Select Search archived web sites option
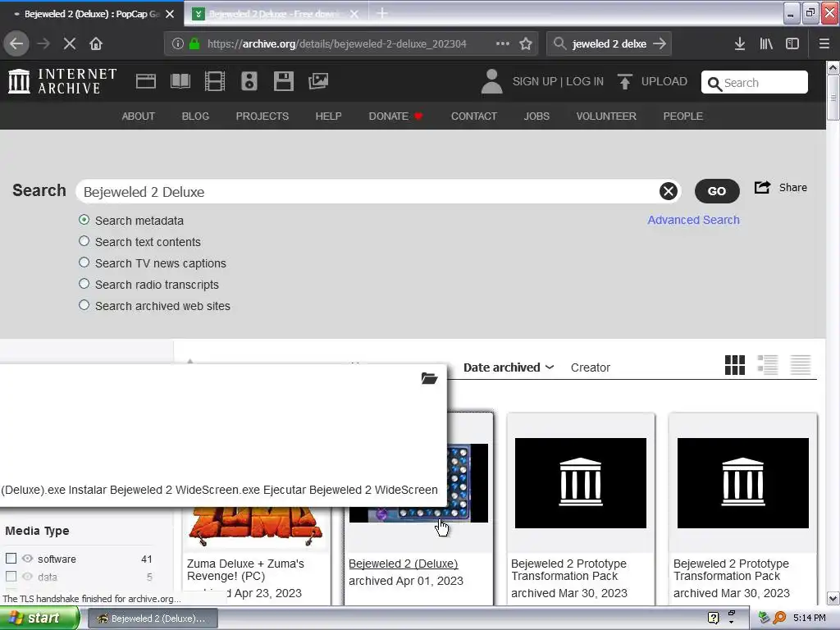The image size is (840, 630). (84, 305)
